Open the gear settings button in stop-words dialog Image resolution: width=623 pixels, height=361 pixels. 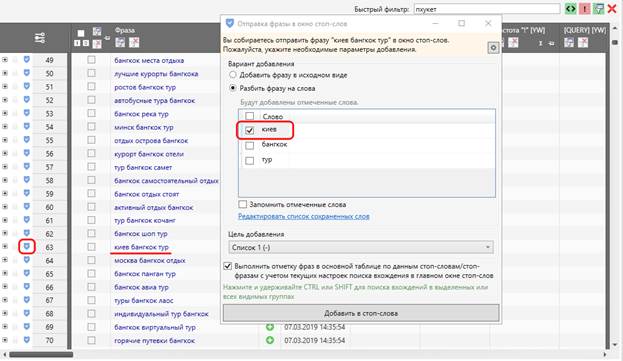(x=493, y=48)
